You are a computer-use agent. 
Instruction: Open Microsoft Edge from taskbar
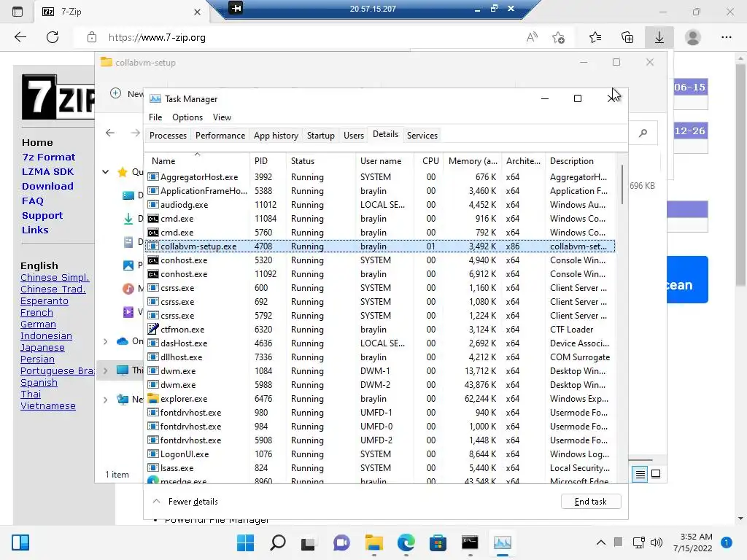[x=406, y=542]
